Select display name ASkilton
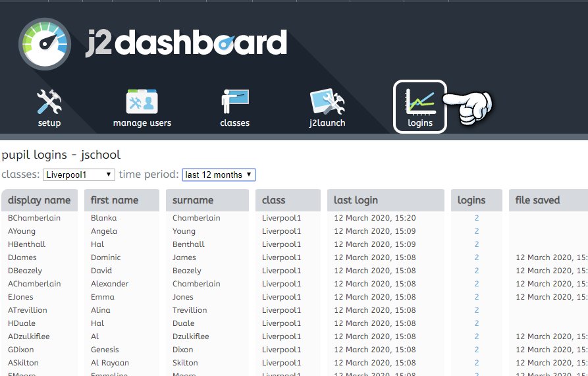Image resolution: width=588 pixels, height=376 pixels. point(23,363)
